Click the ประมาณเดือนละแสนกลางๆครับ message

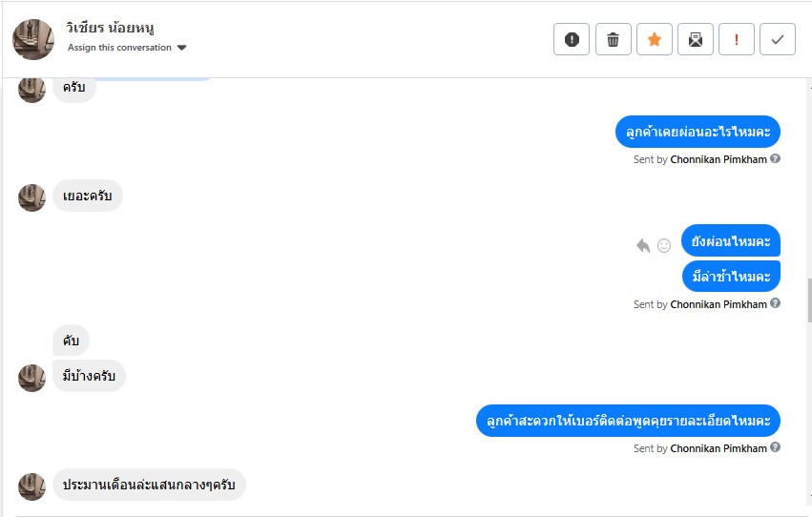(x=149, y=485)
